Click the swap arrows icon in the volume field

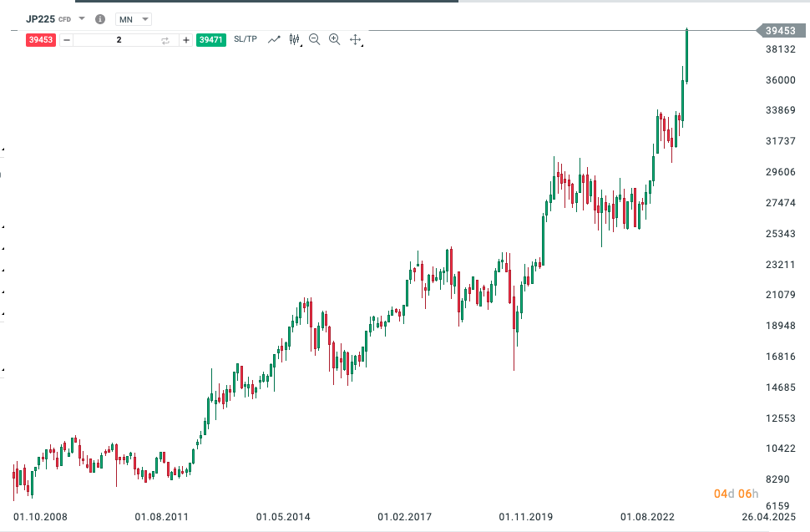pos(165,40)
